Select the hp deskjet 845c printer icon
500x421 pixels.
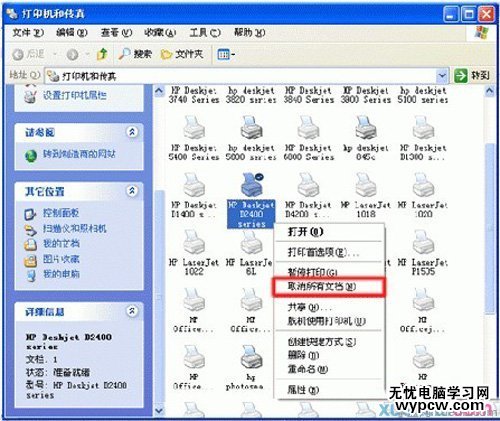pos(366,128)
